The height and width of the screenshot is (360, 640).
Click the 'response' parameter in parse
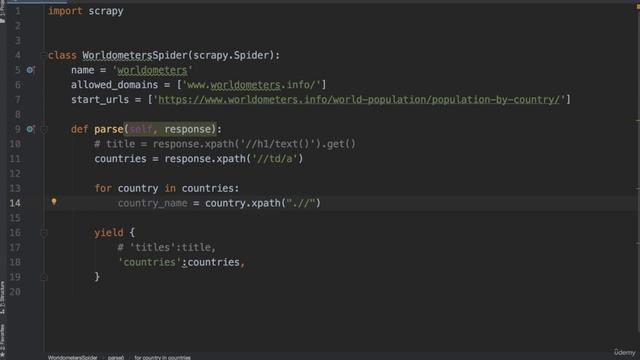188,129
